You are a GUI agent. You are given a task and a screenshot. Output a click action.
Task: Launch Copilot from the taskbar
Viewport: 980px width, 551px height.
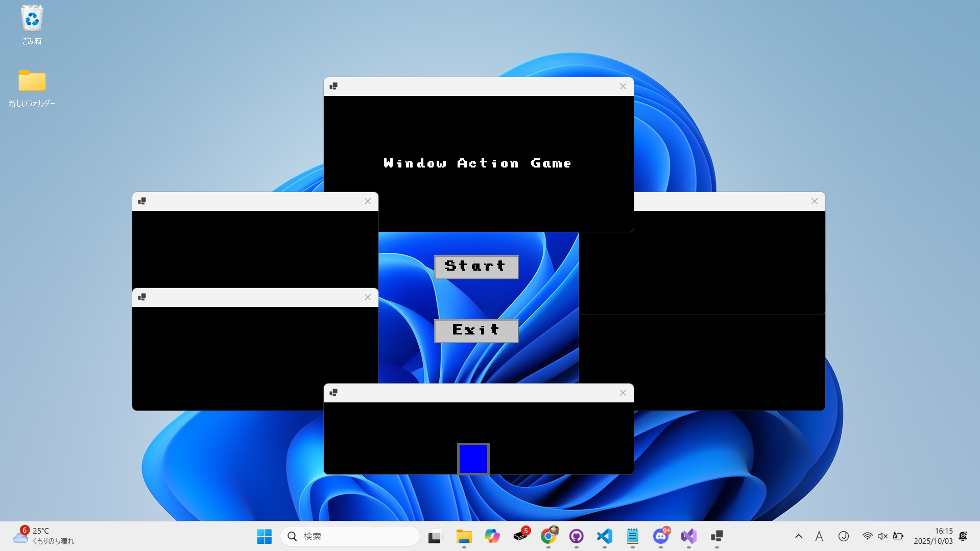coord(492,536)
